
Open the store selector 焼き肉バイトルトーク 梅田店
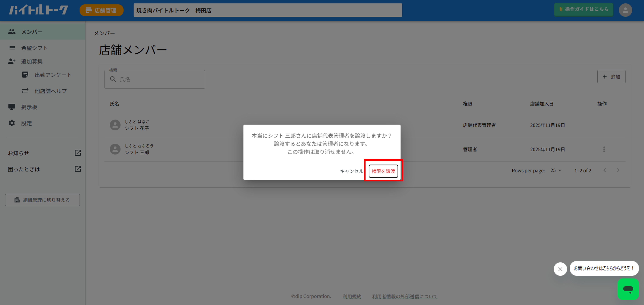click(268, 10)
